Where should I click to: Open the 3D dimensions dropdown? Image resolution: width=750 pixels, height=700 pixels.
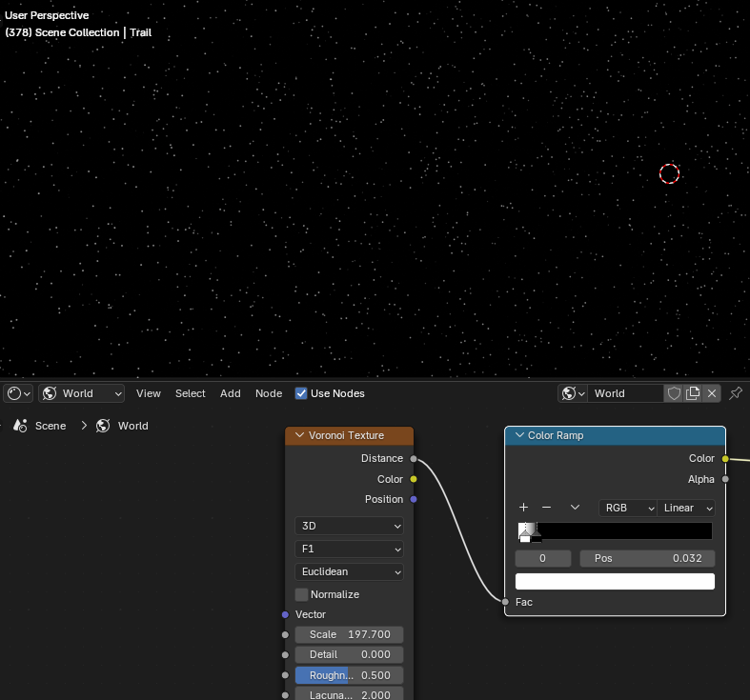coord(349,526)
